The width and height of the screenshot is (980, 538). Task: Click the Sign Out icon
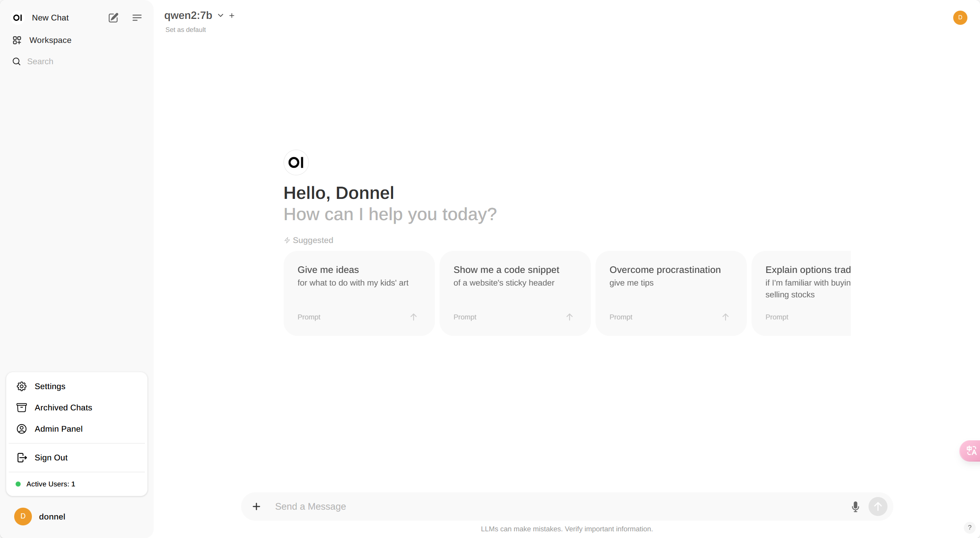click(21, 457)
